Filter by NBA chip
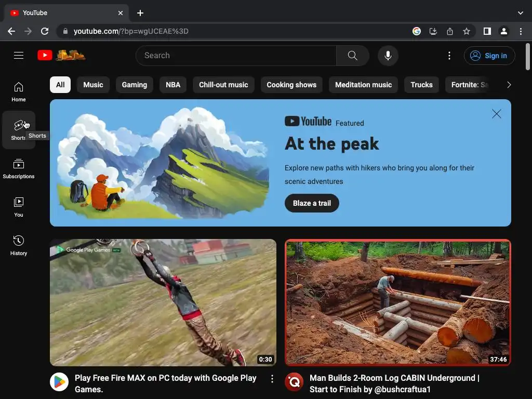532x399 pixels. (x=173, y=85)
